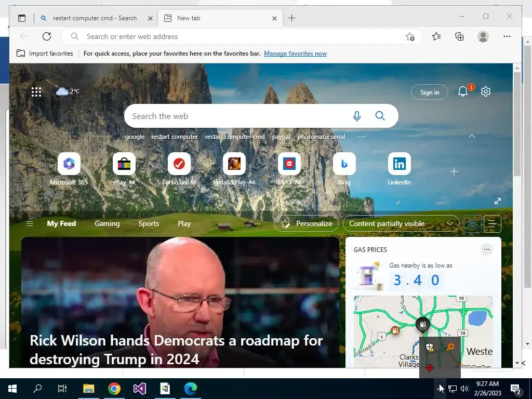Expand background image with arrows icon
Image resolution: width=532 pixels, height=399 pixels.
point(497,201)
